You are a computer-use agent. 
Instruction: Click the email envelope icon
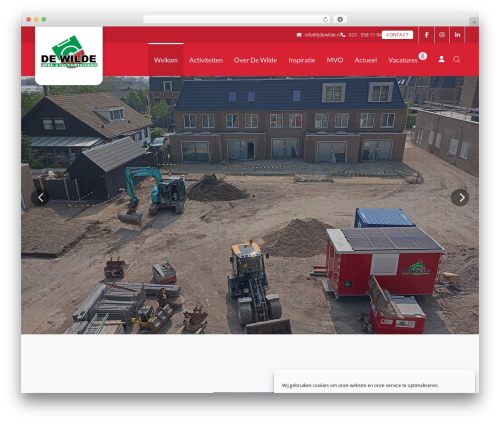(x=299, y=35)
